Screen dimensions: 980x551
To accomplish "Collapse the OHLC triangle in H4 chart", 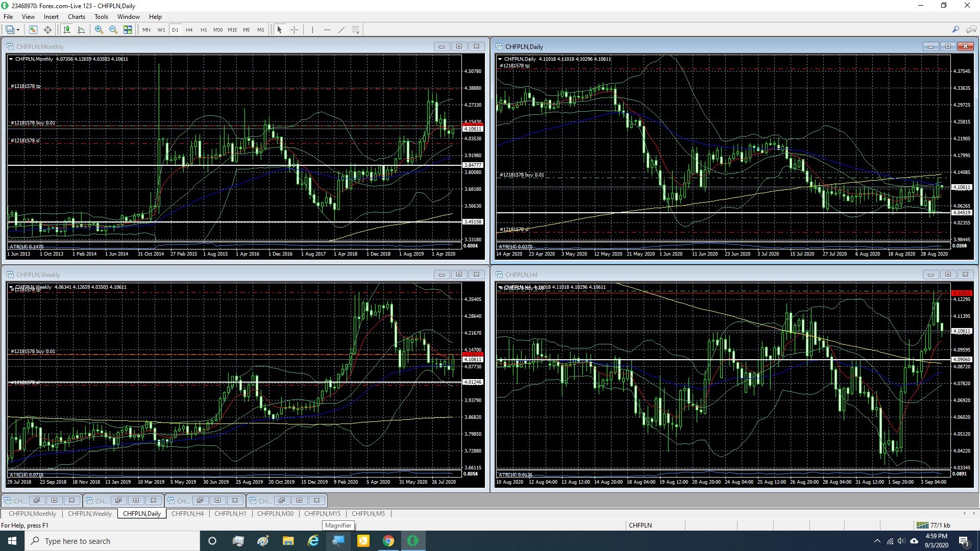I will tap(500, 287).
